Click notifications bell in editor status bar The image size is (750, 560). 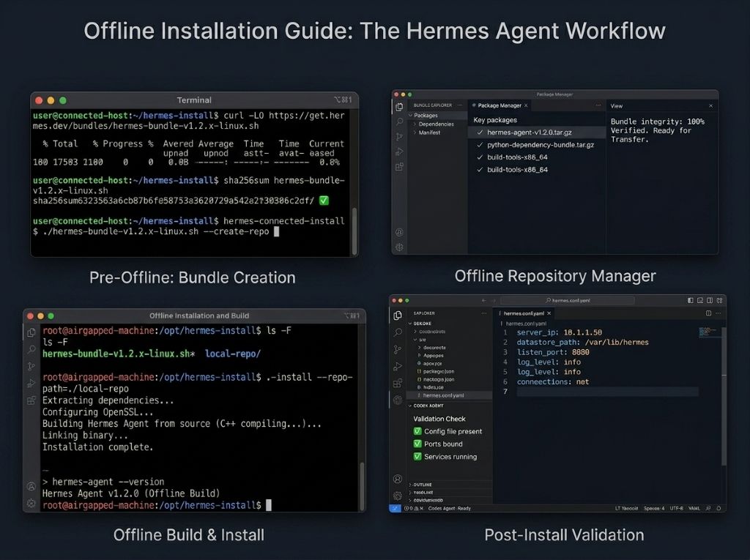click(719, 508)
